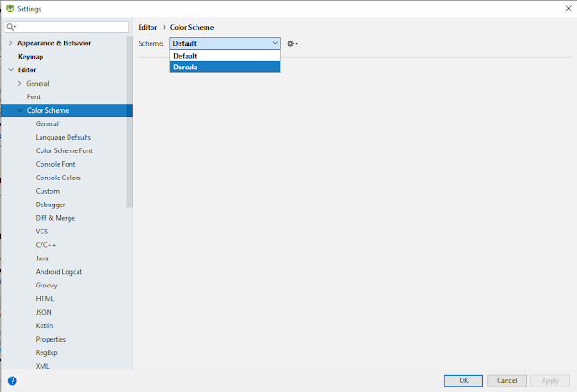The width and height of the screenshot is (577, 392).
Task: Click the Android Studio icon in title bar
Action: 10,8
